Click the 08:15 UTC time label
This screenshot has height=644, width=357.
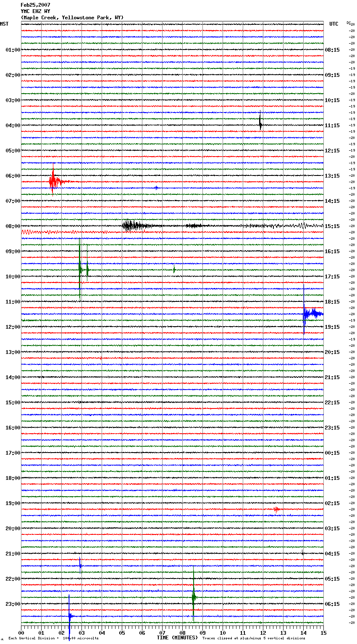coord(332,50)
